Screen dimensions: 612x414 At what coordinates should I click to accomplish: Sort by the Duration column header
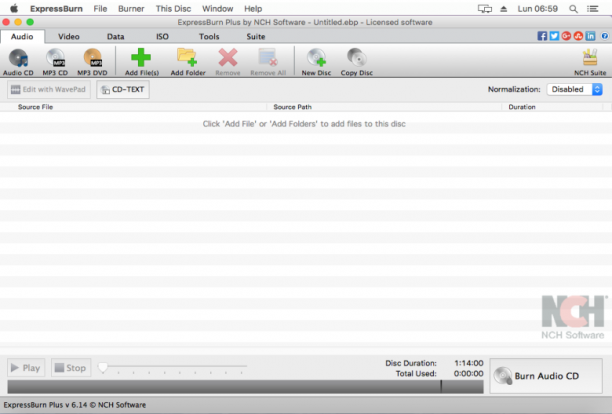pyautogui.click(x=552, y=107)
